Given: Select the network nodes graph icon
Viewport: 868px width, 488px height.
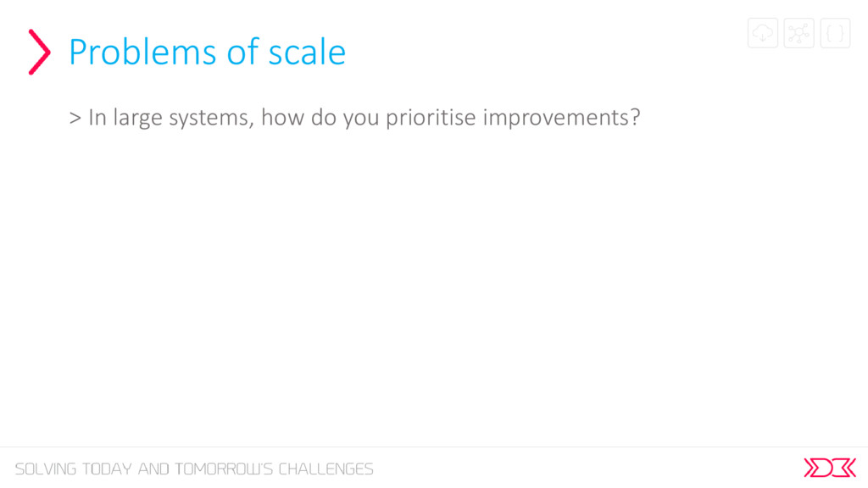Looking at the screenshot, I should tap(798, 33).
